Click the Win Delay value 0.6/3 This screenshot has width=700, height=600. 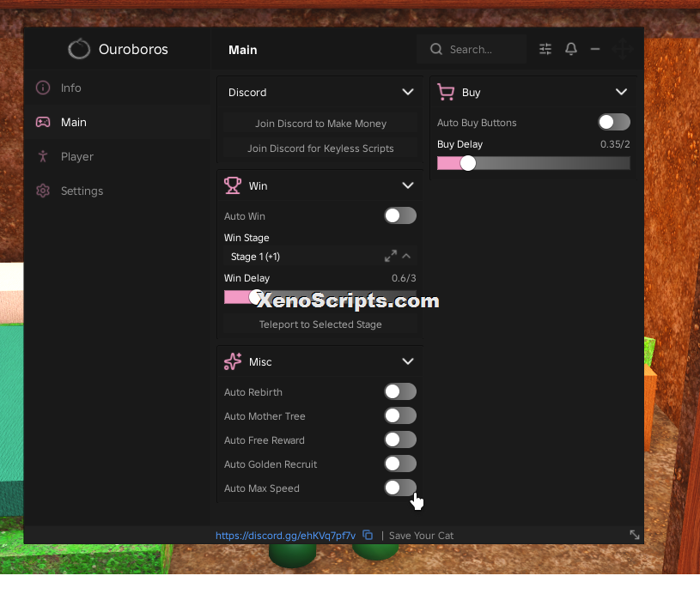coord(404,278)
